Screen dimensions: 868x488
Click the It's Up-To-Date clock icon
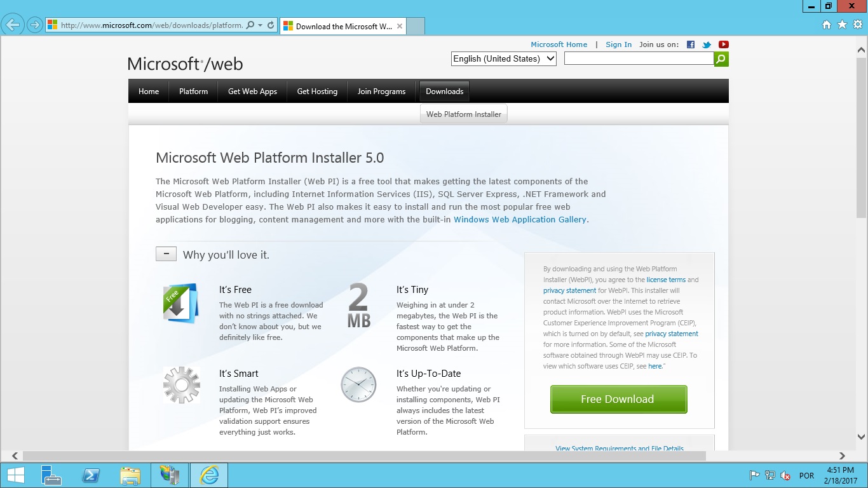358,384
